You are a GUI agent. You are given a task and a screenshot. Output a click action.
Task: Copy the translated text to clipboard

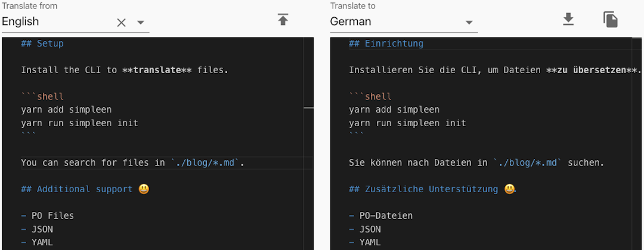tap(610, 20)
